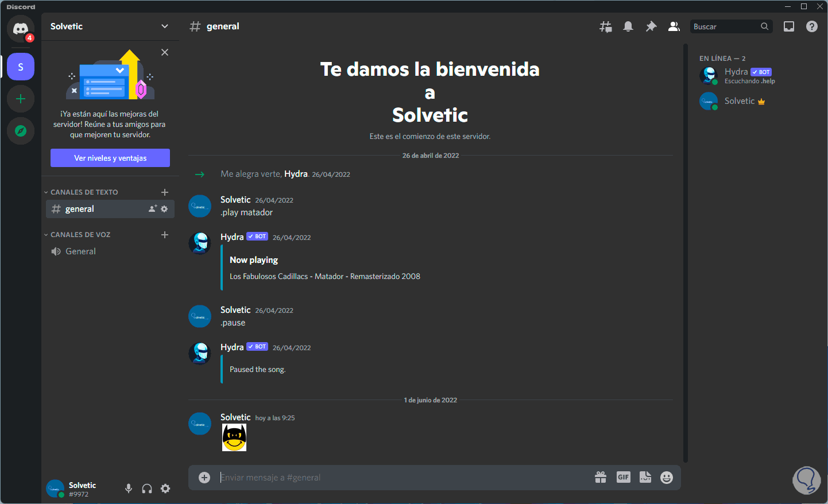This screenshot has width=828, height=504.
Task: Click the general channel title in header
Action: [223, 26]
